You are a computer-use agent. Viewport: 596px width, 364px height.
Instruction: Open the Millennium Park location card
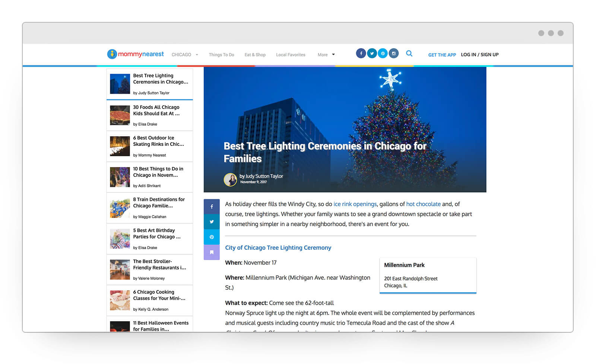click(428, 275)
